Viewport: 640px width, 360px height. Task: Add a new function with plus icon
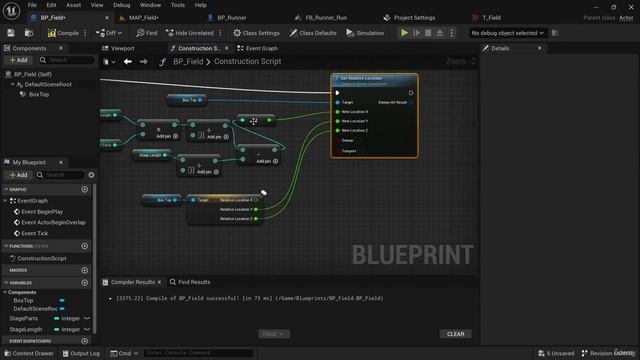(x=84, y=246)
